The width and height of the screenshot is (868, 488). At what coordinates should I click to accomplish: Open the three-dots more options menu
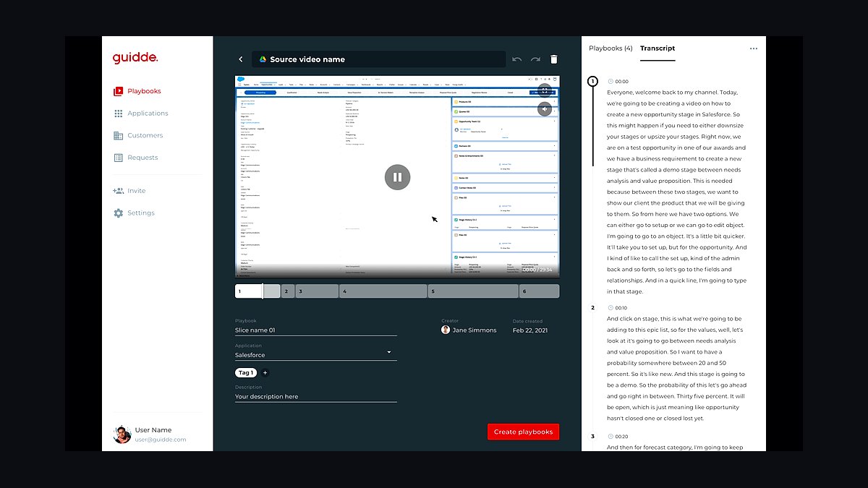[754, 48]
